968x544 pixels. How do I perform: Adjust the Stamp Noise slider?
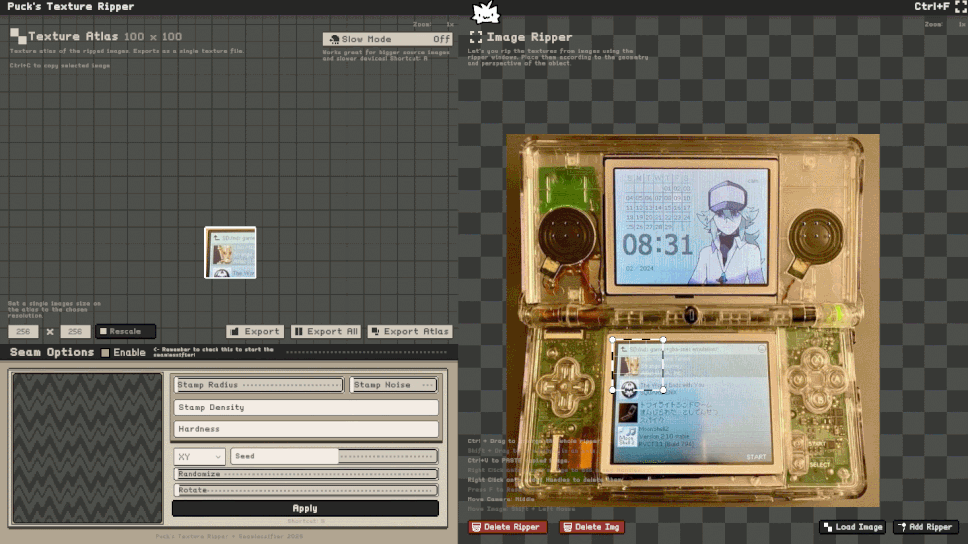click(x=394, y=385)
